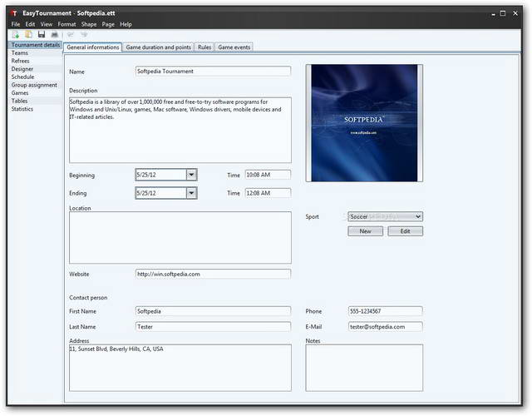Click the Edit sport button
Image resolution: width=532 pixels, height=416 pixels.
pos(405,231)
